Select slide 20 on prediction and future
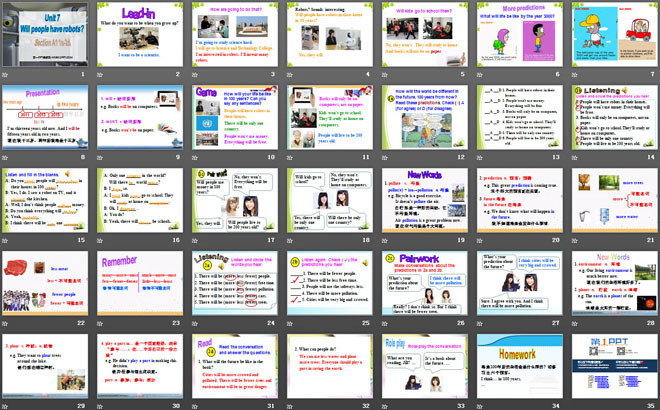Viewport: 660px width, 410px height. pos(520,200)
